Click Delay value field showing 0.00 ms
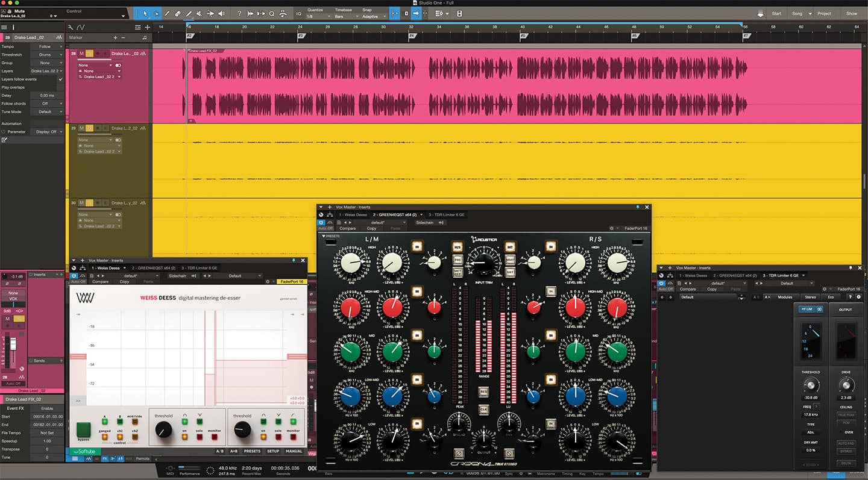This screenshot has height=480, width=868. tap(48, 95)
